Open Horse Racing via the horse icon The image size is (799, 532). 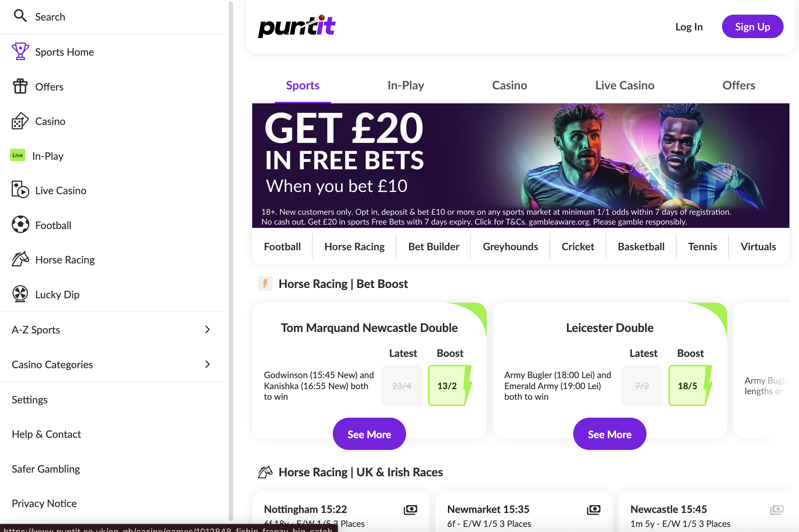[20, 259]
